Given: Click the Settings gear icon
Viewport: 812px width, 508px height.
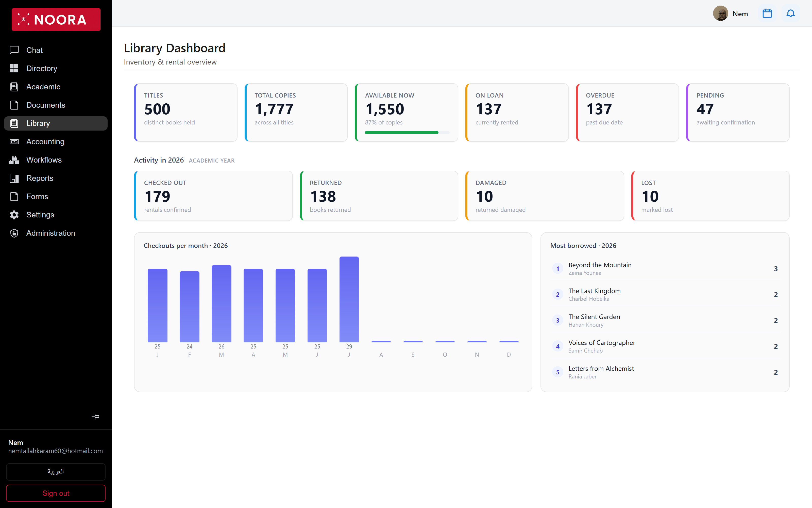Looking at the screenshot, I should pyautogui.click(x=14, y=215).
